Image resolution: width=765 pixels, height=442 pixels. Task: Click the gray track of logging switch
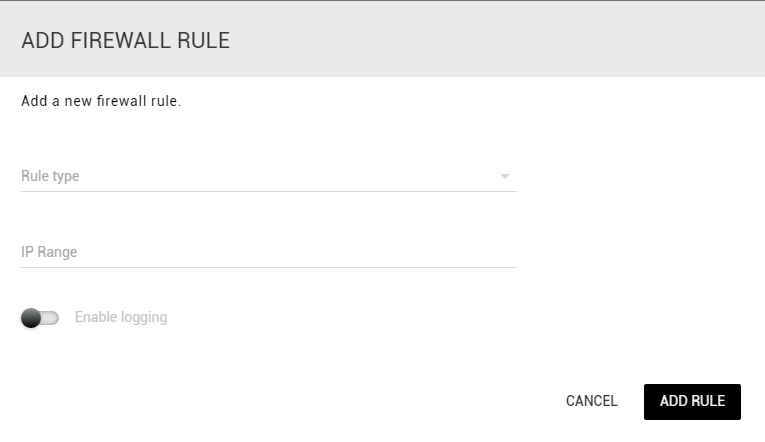(50, 318)
